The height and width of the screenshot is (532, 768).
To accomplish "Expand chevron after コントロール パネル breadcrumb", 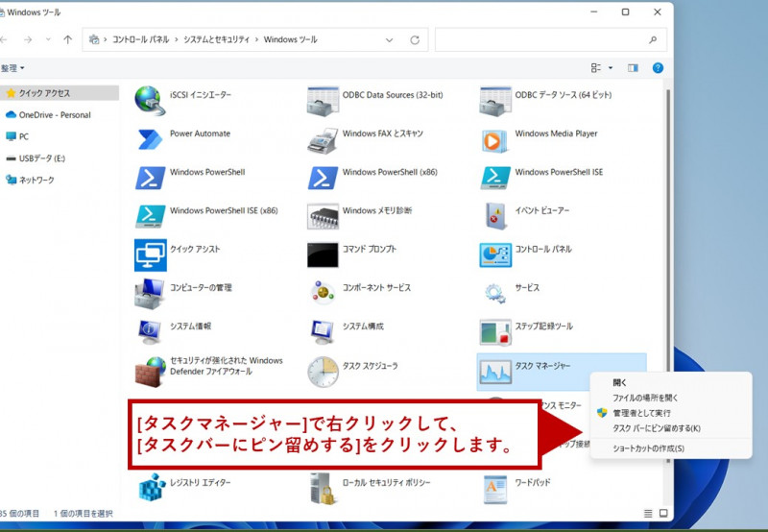I will click(177, 39).
